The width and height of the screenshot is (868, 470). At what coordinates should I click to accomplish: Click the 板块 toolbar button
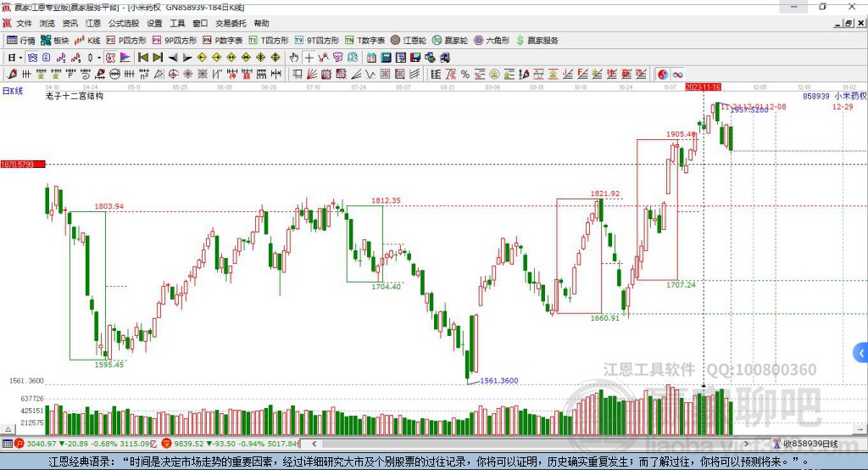point(55,41)
